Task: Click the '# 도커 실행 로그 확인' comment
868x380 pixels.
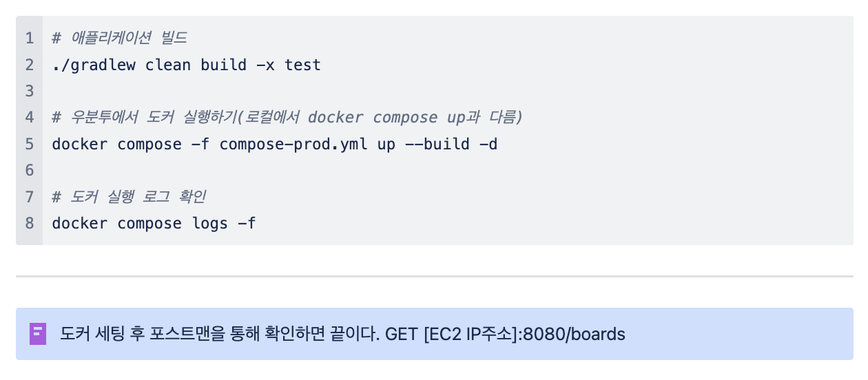Action: click(x=129, y=197)
